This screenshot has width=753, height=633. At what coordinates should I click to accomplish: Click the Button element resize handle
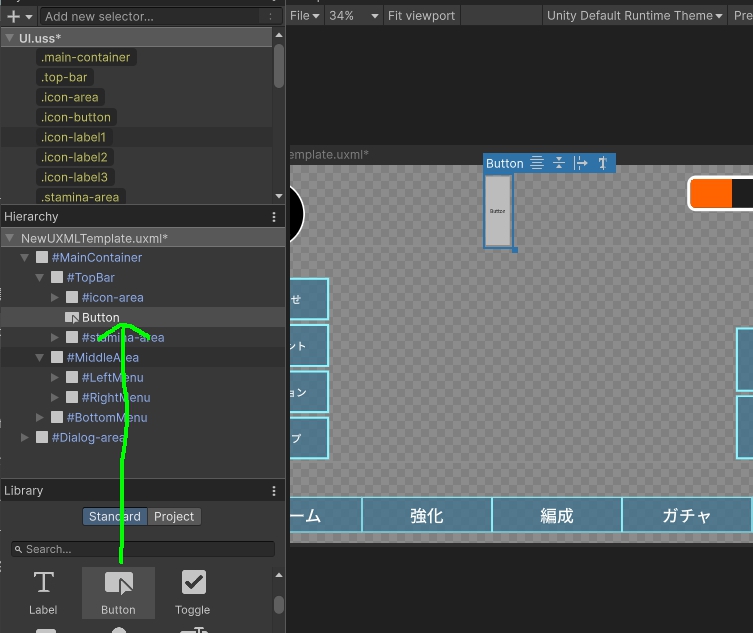point(515,250)
